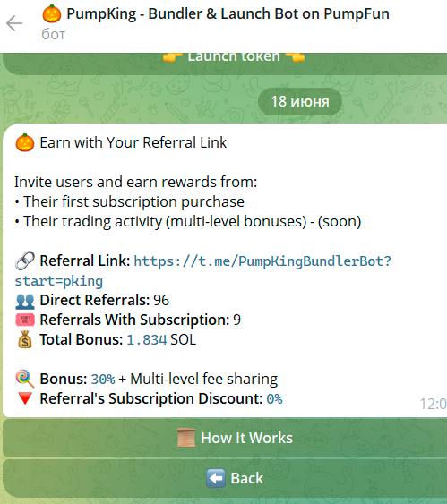
Task: Click the pumpkin emoji in chat title
Action: [x=51, y=13]
